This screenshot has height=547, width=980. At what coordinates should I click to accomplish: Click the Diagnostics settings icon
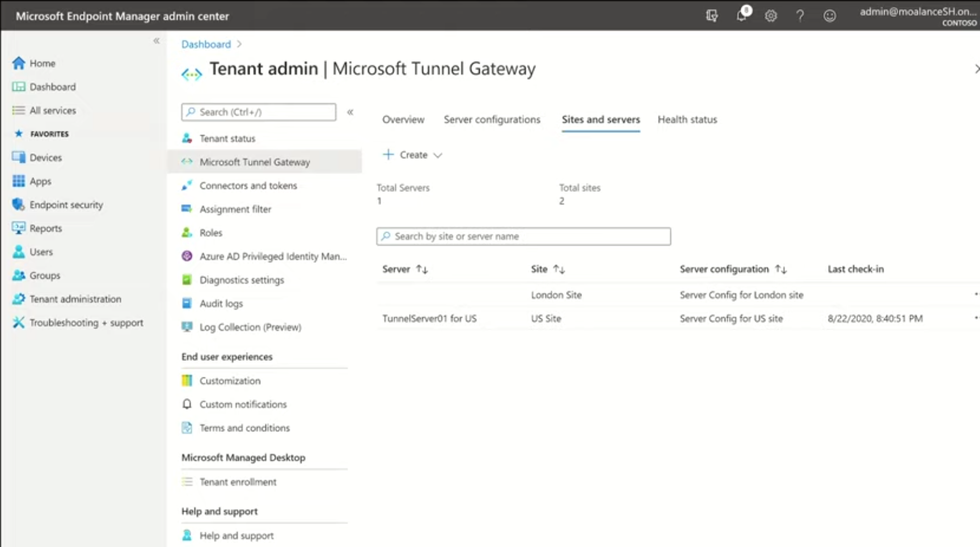(187, 280)
